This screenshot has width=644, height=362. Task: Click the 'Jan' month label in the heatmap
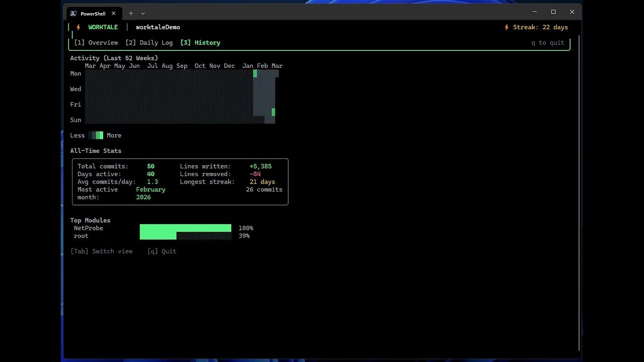coord(248,66)
